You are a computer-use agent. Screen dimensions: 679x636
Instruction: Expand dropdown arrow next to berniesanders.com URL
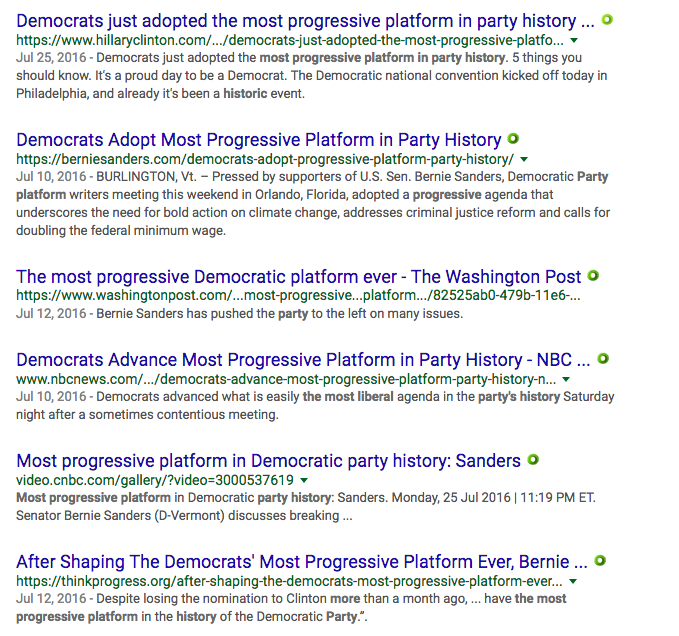pyautogui.click(x=524, y=160)
